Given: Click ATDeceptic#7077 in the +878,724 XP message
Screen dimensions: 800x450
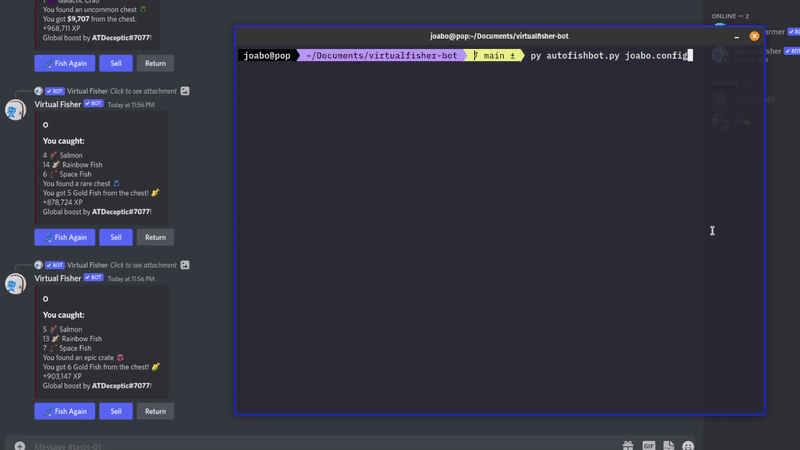Looking at the screenshot, I should (121, 212).
